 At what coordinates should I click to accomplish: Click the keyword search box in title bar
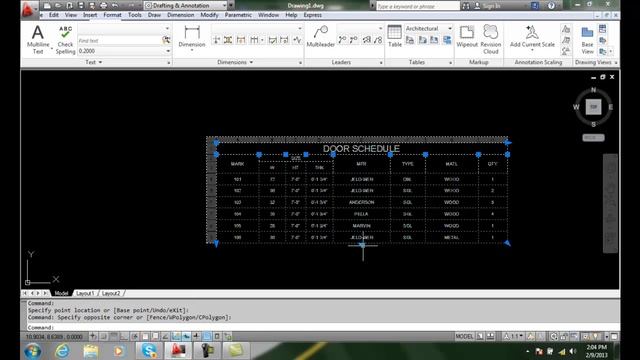pyautogui.click(x=417, y=6)
